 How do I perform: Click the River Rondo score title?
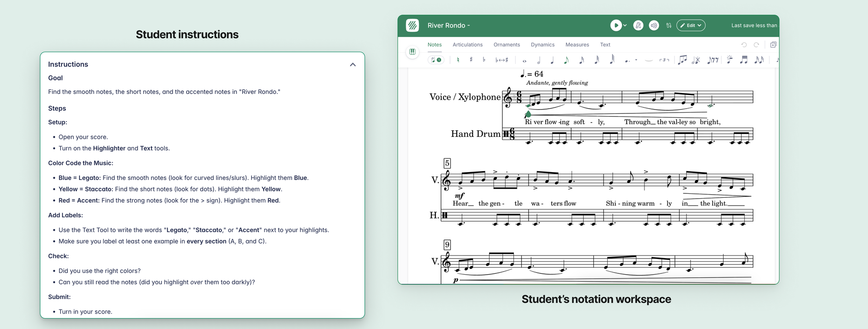pos(446,26)
